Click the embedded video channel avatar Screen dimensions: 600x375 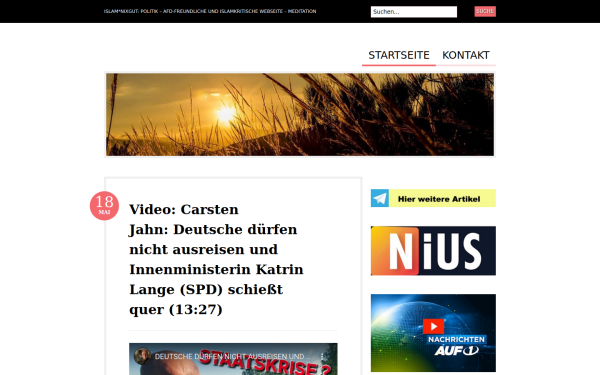tap(142, 356)
